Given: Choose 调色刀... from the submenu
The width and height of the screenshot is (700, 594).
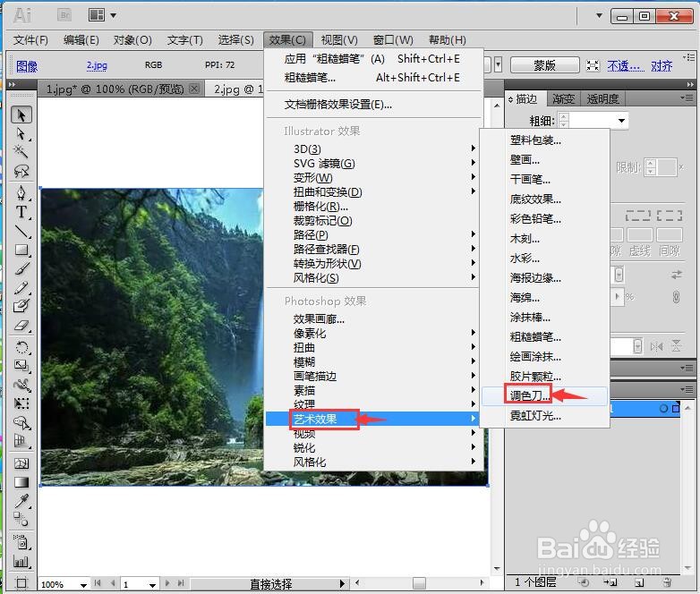Looking at the screenshot, I should (544, 396).
